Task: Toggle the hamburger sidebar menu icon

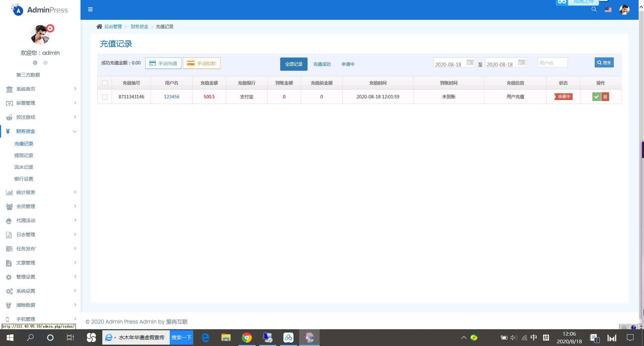Action: click(x=90, y=9)
